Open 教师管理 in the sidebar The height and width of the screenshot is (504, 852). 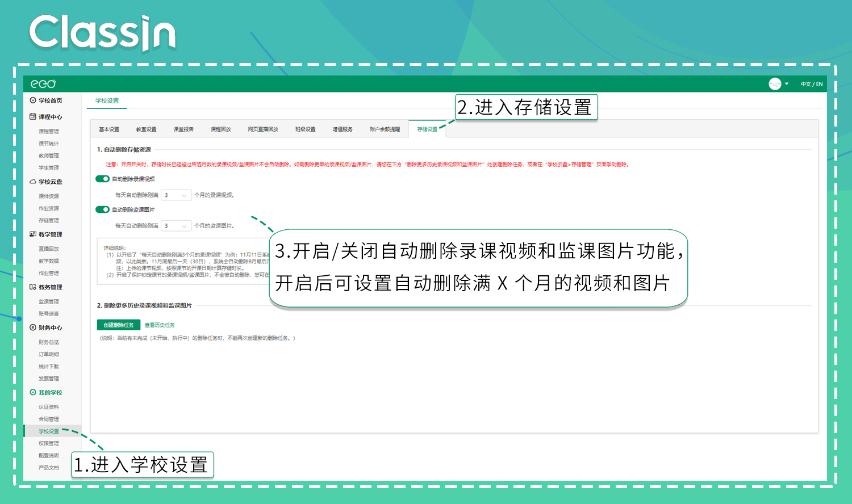pos(49,156)
